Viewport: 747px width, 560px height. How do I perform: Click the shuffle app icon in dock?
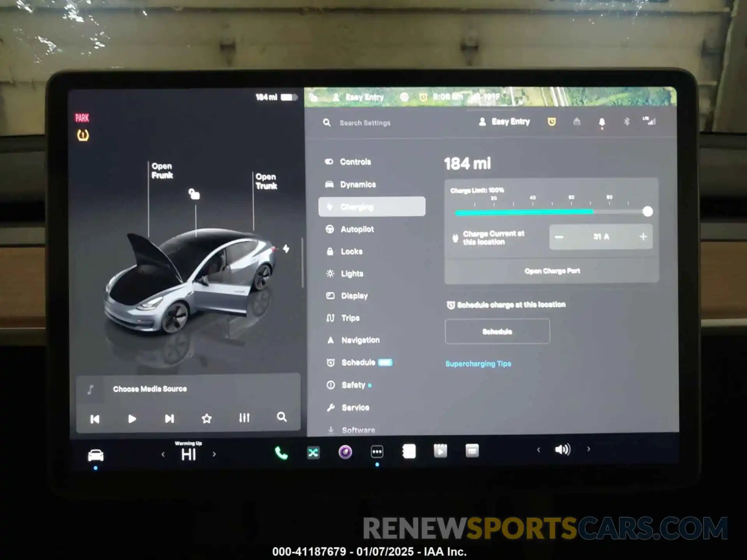coord(313,453)
